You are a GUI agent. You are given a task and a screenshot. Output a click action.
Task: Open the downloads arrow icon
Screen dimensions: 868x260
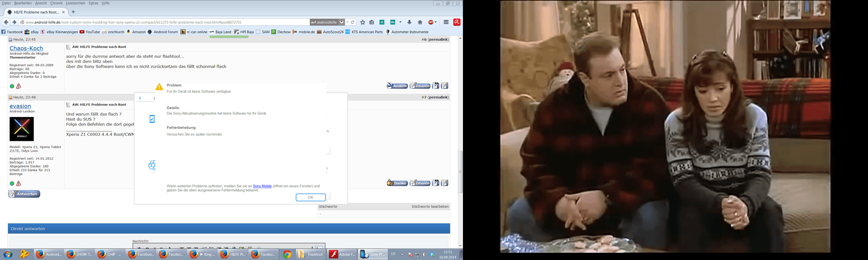point(409,22)
